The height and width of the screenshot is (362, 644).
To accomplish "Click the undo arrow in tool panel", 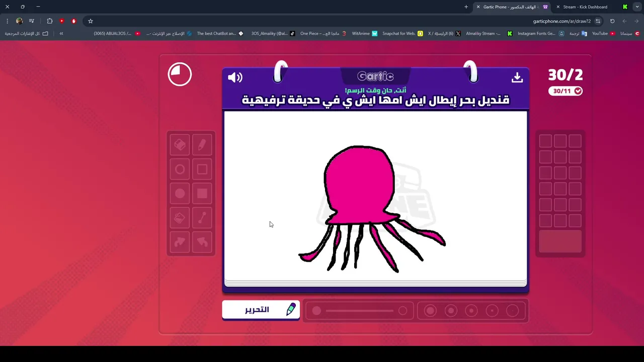I will pos(202,242).
